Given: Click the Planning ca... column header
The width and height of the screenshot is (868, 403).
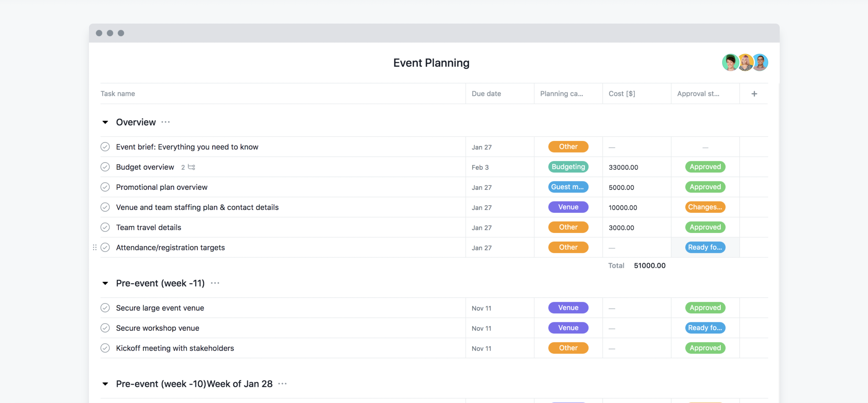Looking at the screenshot, I should click(561, 94).
